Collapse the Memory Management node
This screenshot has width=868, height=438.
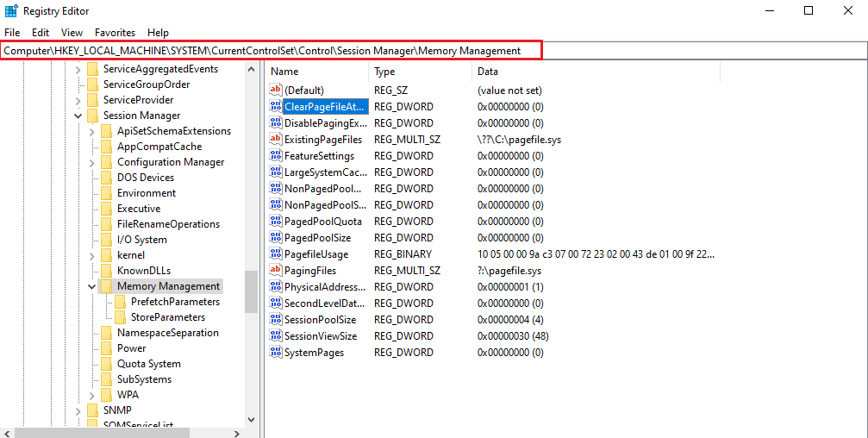click(x=92, y=286)
